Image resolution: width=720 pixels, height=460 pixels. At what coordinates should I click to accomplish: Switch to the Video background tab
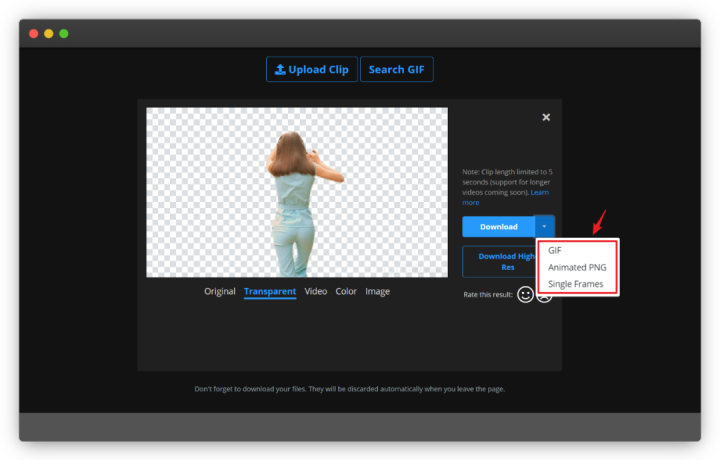316,292
